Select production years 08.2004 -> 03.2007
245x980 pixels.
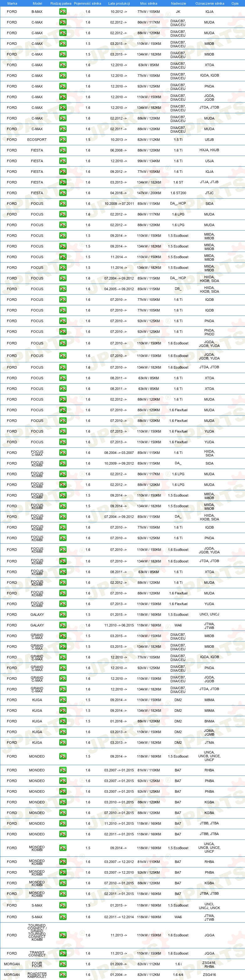pos(119,453)
